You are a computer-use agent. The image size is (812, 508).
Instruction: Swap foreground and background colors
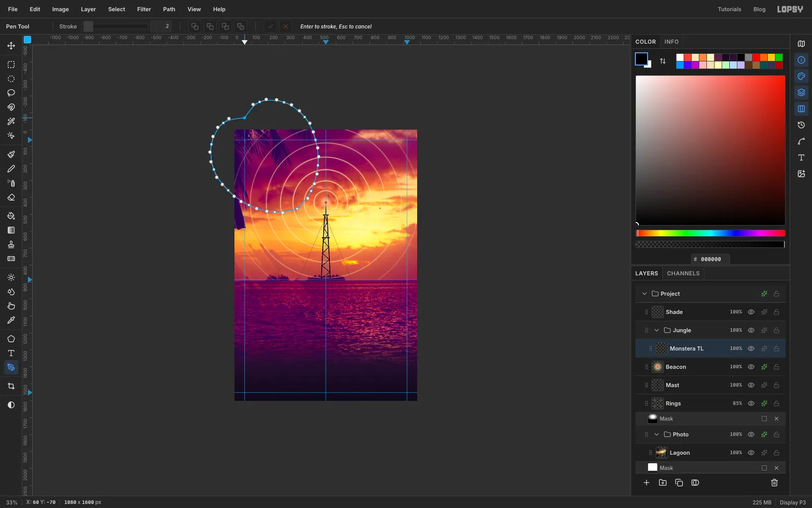[663, 61]
